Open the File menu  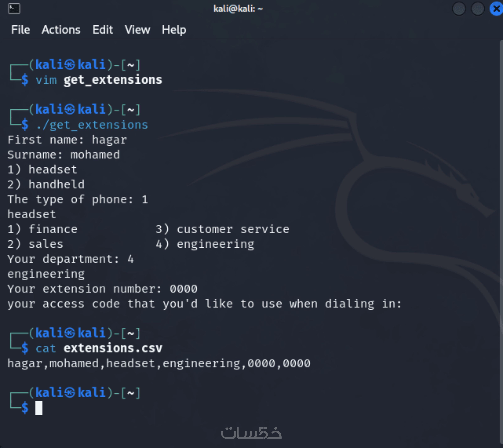tap(20, 30)
